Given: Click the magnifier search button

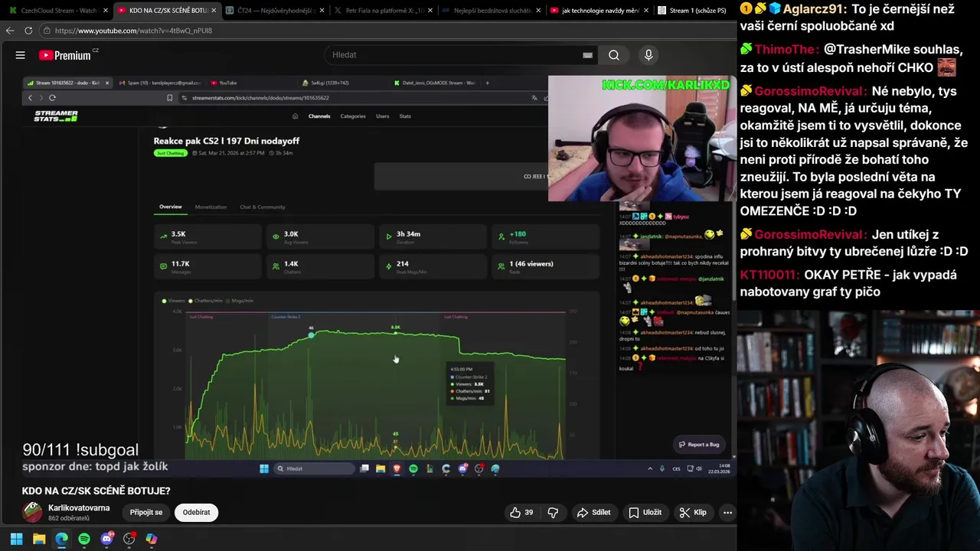Looking at the screenshot, I should 614,55.
